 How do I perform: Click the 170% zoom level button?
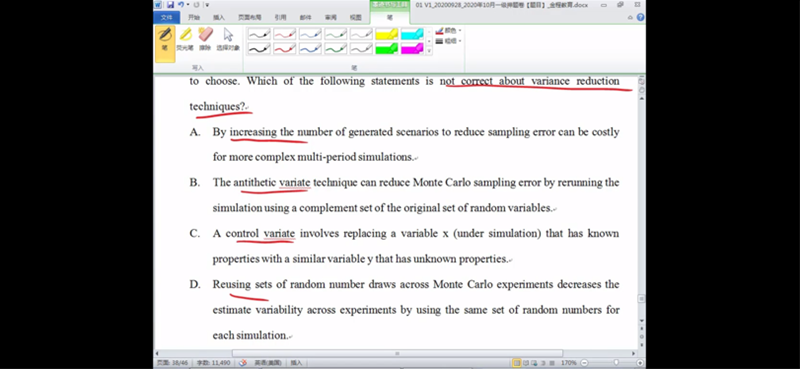[568, 363]
